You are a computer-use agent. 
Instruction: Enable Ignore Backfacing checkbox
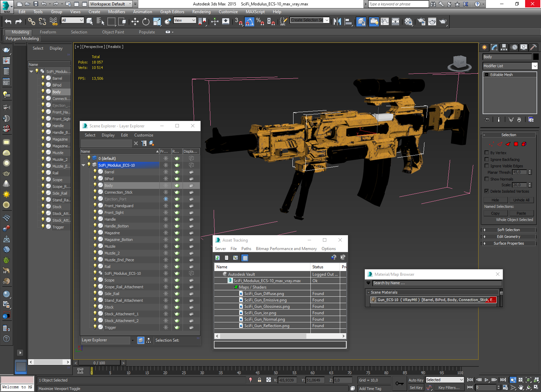[x=487, y=159]
